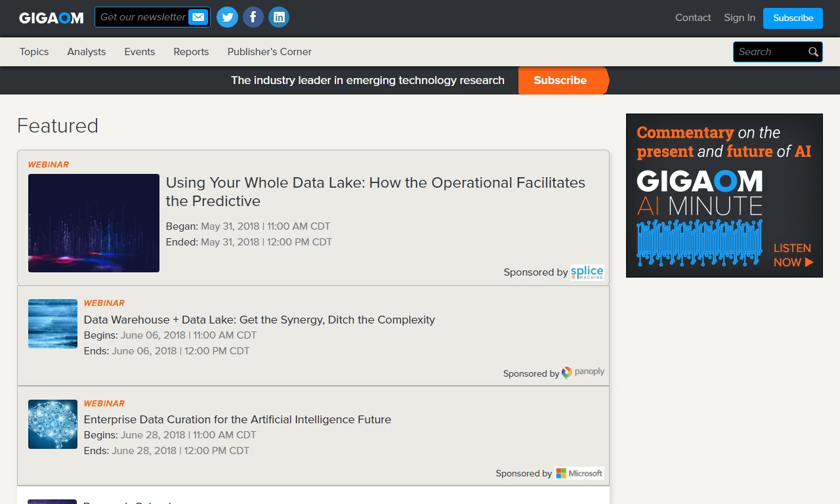
Task: Click the Featured heading
Action: (x=58, y=125)
